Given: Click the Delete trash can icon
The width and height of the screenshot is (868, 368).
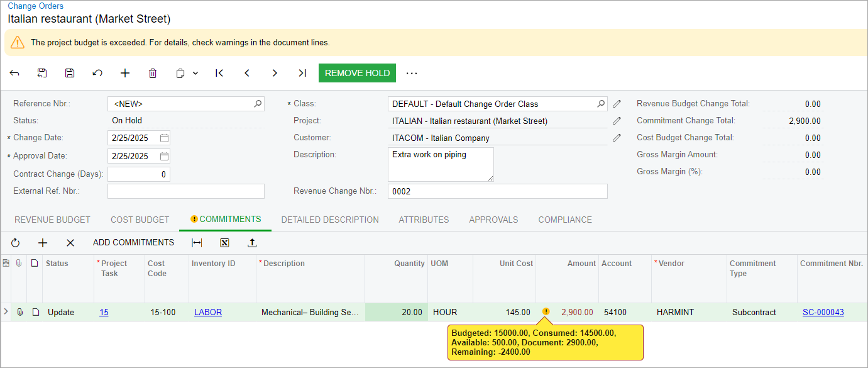Looking at the screenshot, I should tap(153, 73).
